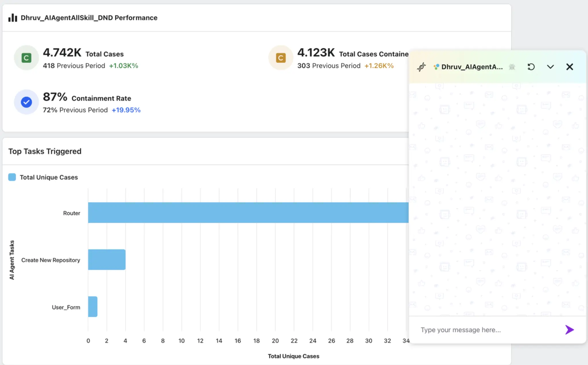Viewport: 588px width, 365px height.
Task: Click the 'Top Tasks Triggered' heading
Action: coord(45,151)
